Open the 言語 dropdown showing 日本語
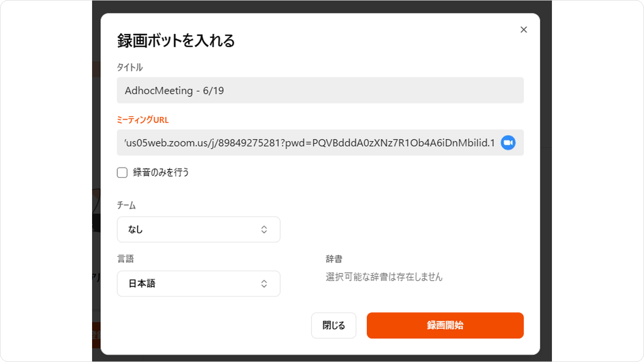The image size is (644, 362). tap(199, 284)
